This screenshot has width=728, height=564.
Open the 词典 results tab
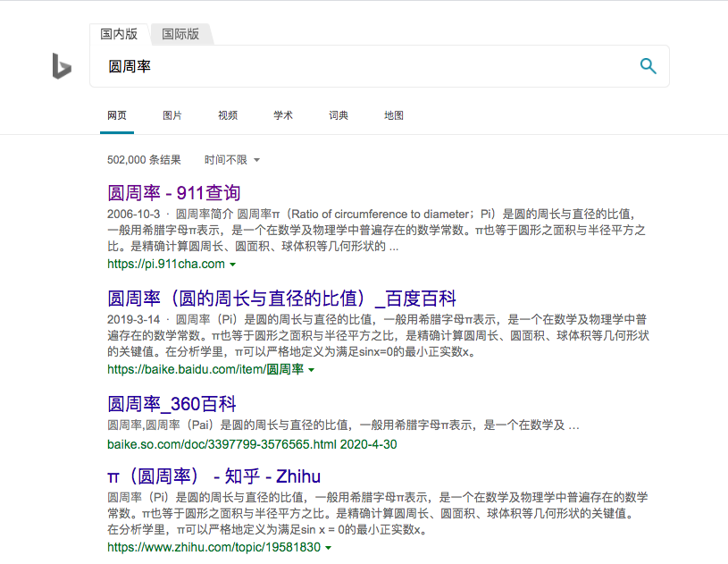339,115
